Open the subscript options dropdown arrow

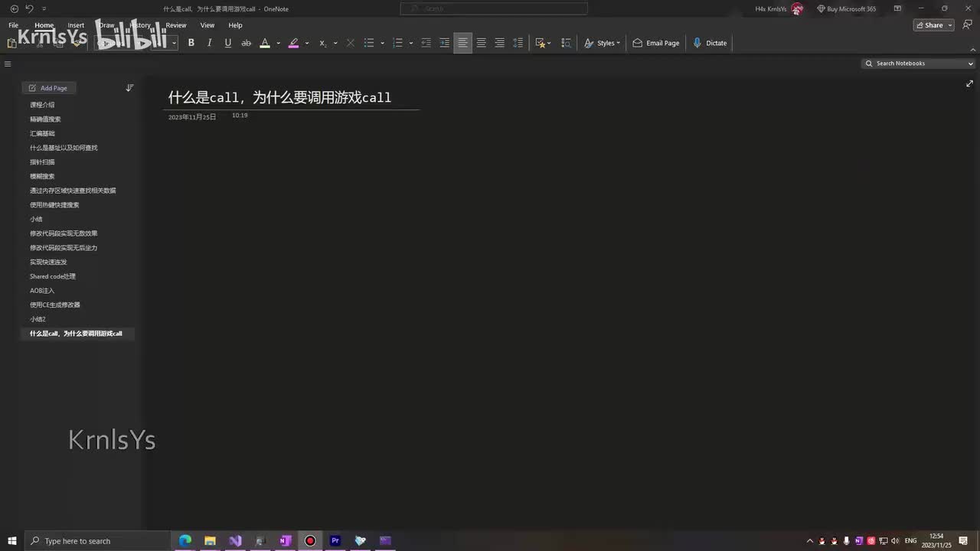pos(335,43)
